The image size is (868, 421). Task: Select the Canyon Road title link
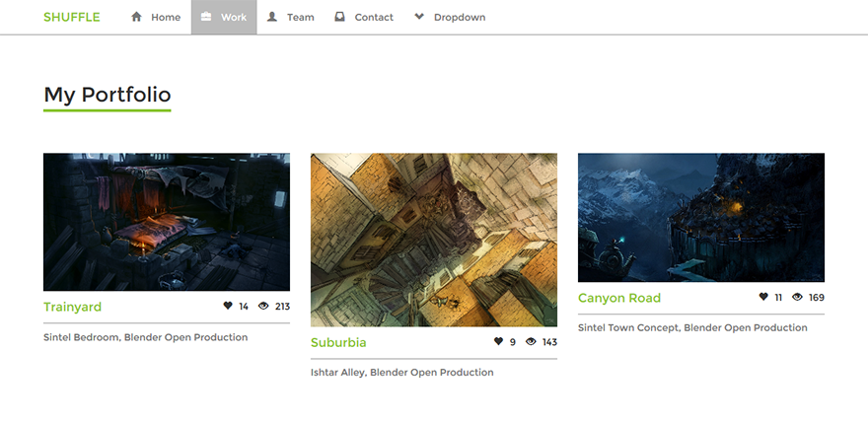(619, 298)
